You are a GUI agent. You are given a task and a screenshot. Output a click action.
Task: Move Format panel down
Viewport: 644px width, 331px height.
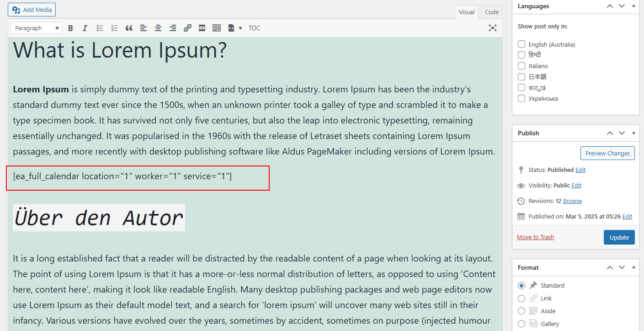coord(622,267)
